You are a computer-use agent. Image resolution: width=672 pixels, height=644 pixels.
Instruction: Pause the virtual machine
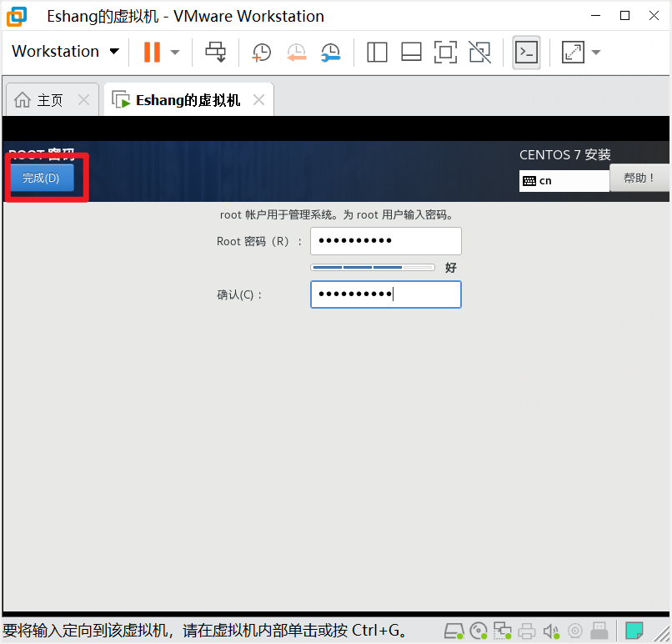tap(152, 52)
